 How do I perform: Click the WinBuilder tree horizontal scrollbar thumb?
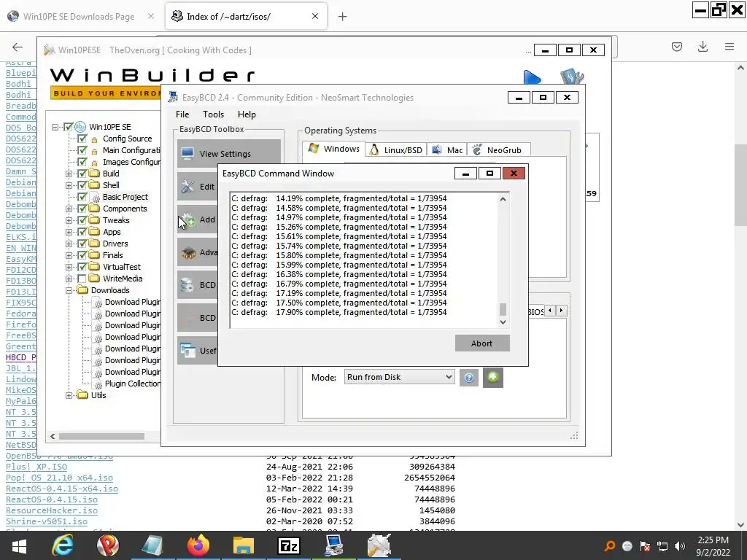click(x=101, y=436)
